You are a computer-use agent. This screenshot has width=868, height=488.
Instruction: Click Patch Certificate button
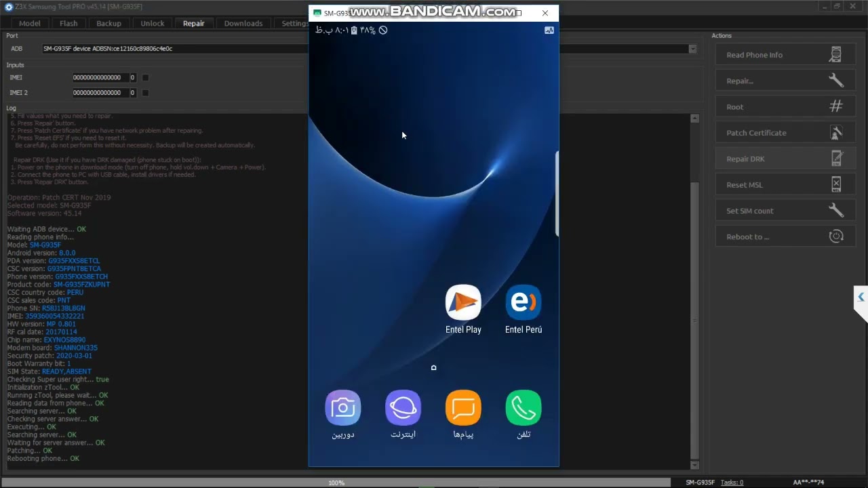[784, 133]
